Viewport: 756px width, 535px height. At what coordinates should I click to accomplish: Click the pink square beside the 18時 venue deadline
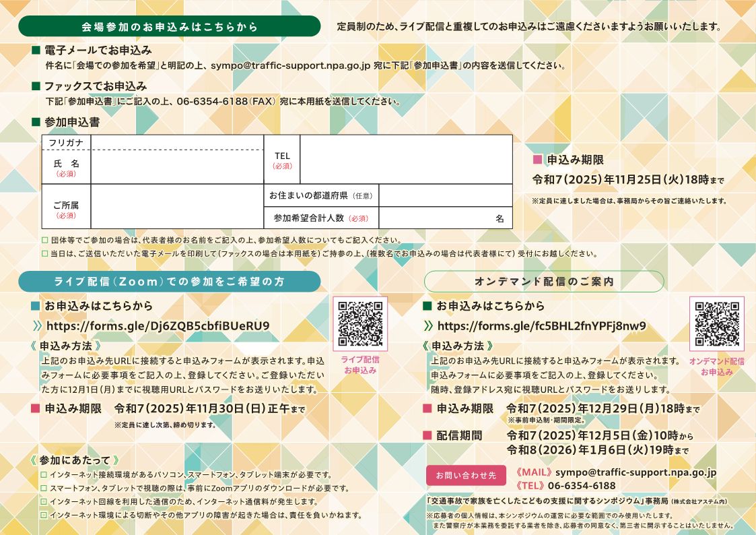click(537, 160)
